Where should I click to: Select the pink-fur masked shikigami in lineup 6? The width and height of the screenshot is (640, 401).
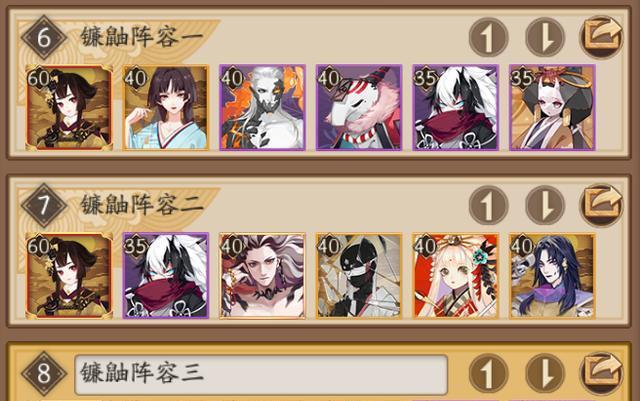click(359, 107)
